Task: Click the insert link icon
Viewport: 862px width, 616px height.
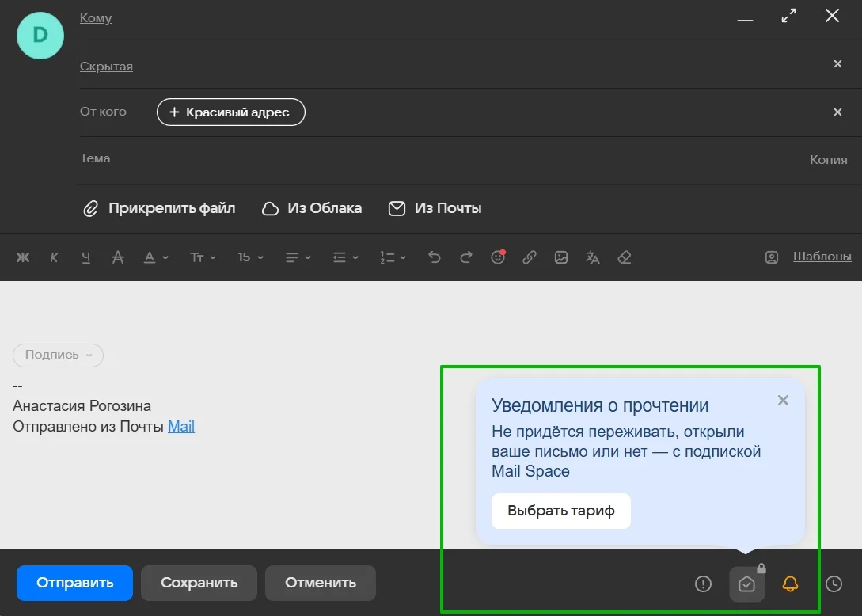Action: pyautogui.click(x=530, y=257)
